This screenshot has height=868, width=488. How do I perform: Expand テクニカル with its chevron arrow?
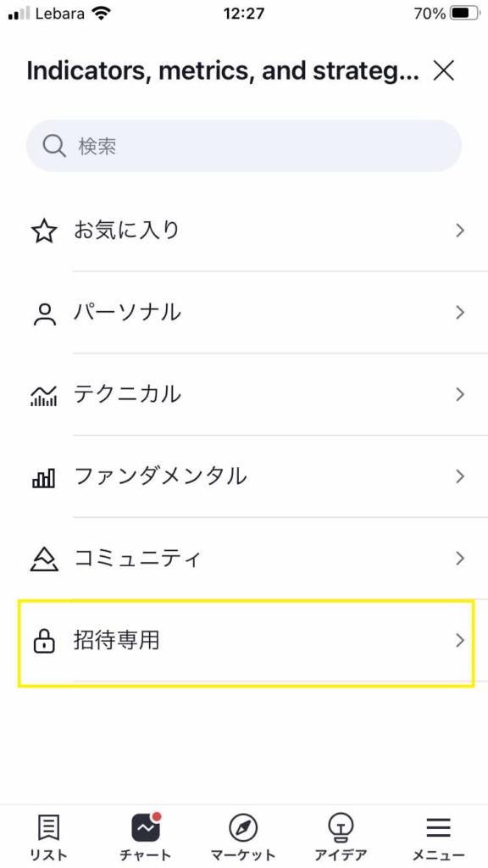pos(460,395)
